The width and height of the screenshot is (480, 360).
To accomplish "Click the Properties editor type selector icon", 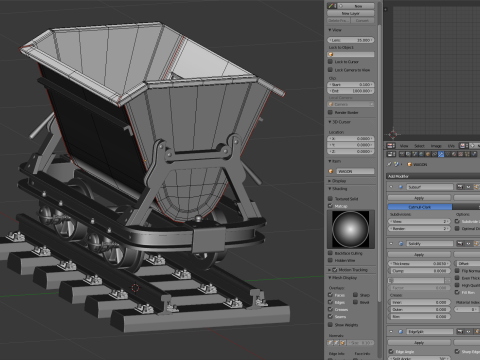I will click(x=391, y=154).
